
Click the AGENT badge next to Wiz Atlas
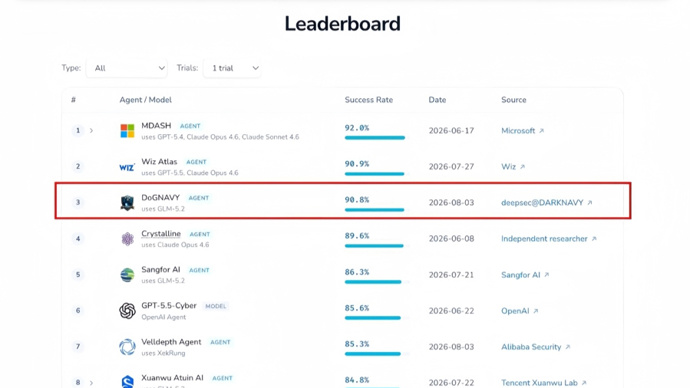click(196, 162)
